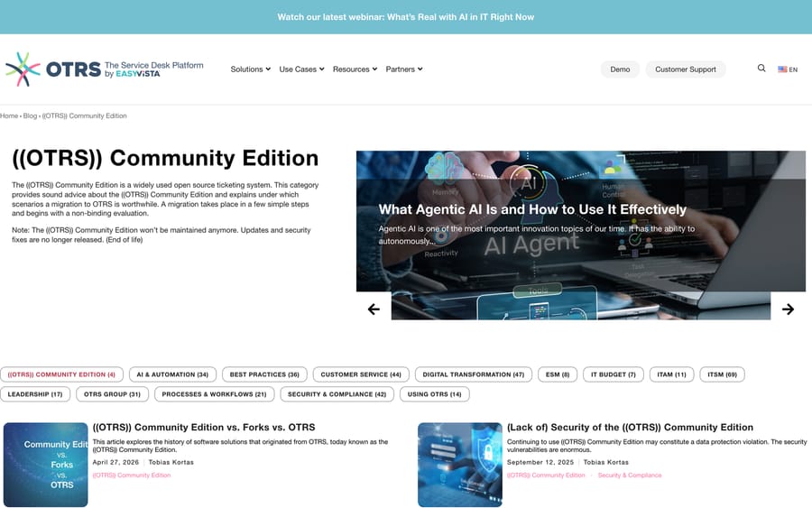The height and width of the screenshot is (508, 812).
Task: Expand the Partners dropdown menu
Action: coord(404,69)
